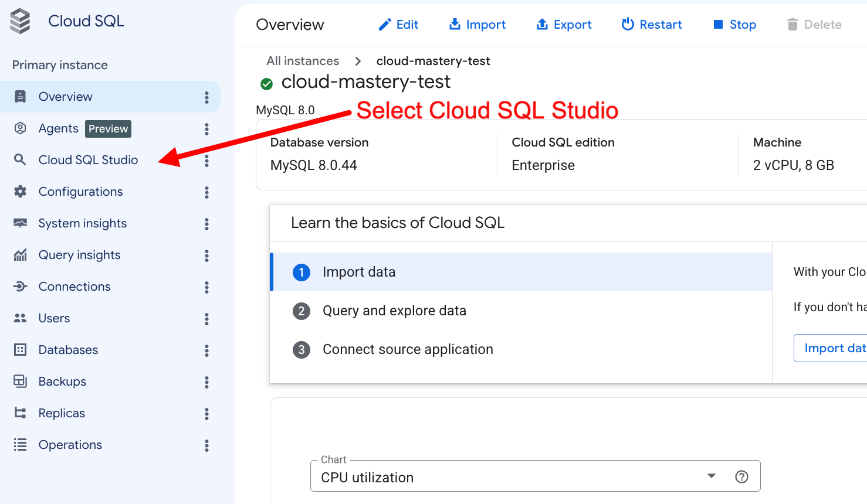The image size is (867, 504).
Task: Open System insights page
Action: point(110,223)
